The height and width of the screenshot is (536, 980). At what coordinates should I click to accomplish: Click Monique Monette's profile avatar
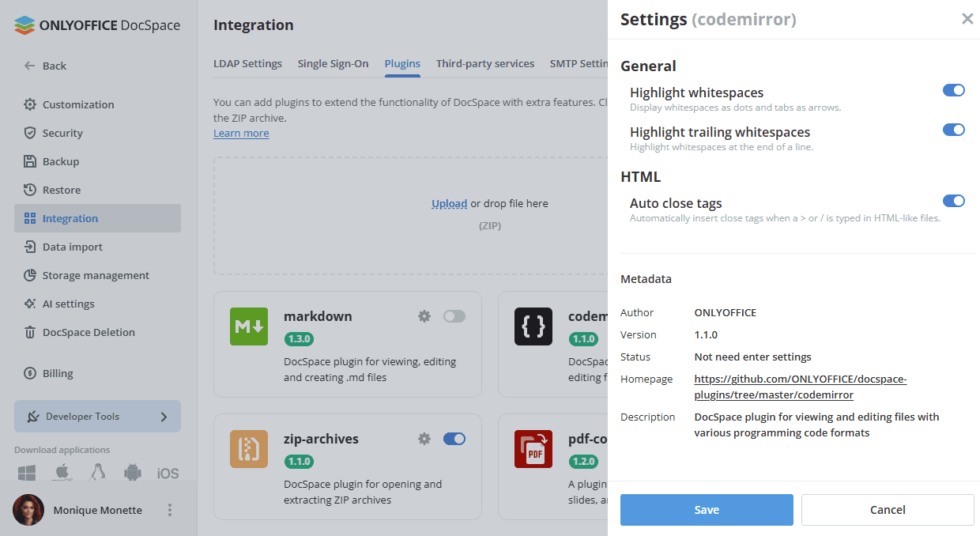point(28,510)
